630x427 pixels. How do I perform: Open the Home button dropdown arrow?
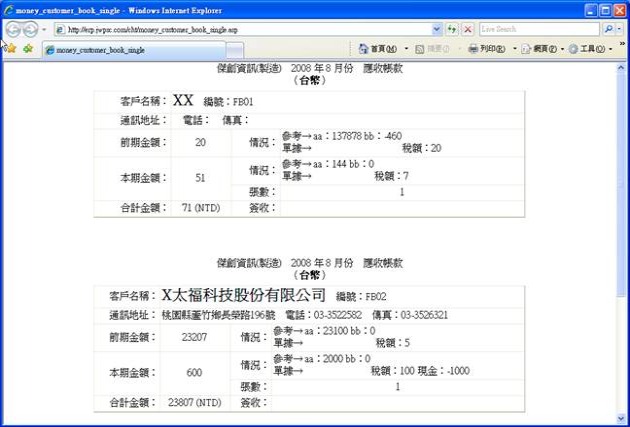(406, 48)
